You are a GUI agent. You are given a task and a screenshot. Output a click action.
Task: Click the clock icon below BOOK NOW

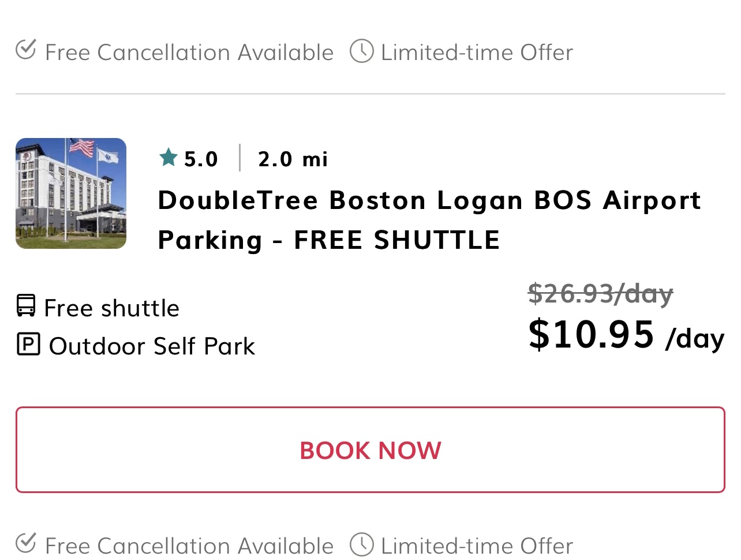tap(362, 545)
